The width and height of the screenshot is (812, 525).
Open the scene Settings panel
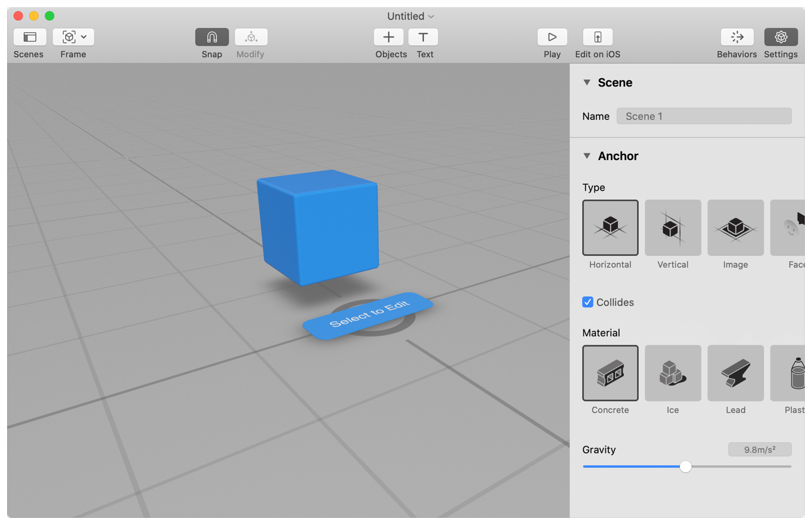781,36
